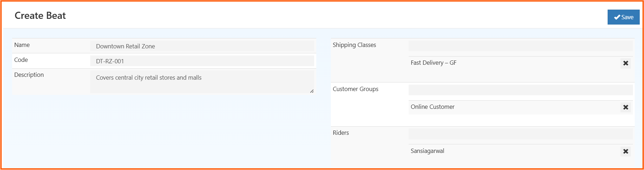
Task: Click the Create Beat page heading
Action: click(40, 16)
